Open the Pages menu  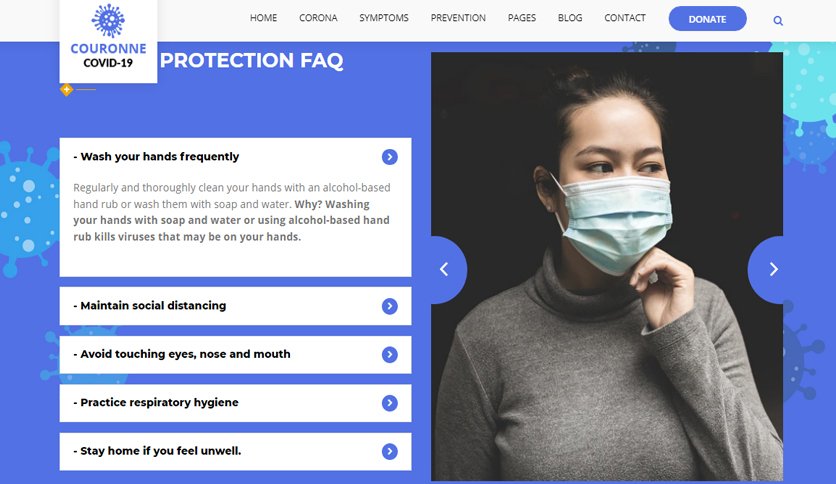522,18
